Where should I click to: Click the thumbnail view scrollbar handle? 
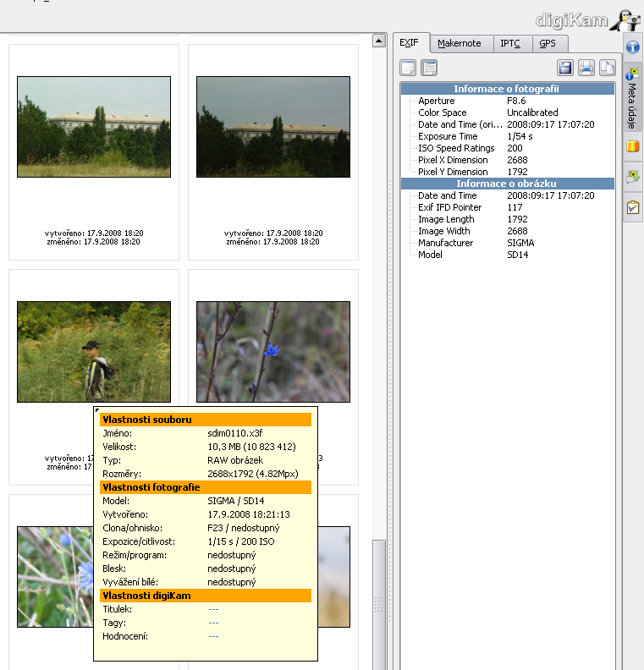(x=379, y=605)
